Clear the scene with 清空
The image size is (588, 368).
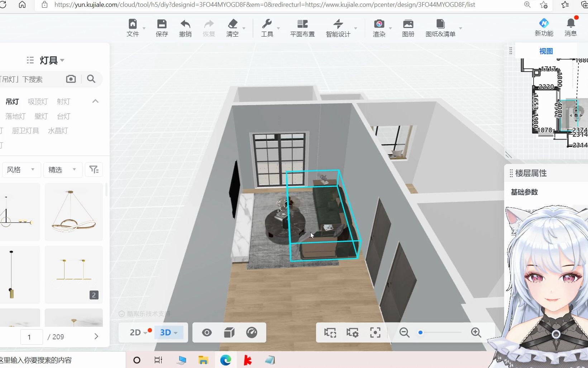233,28
